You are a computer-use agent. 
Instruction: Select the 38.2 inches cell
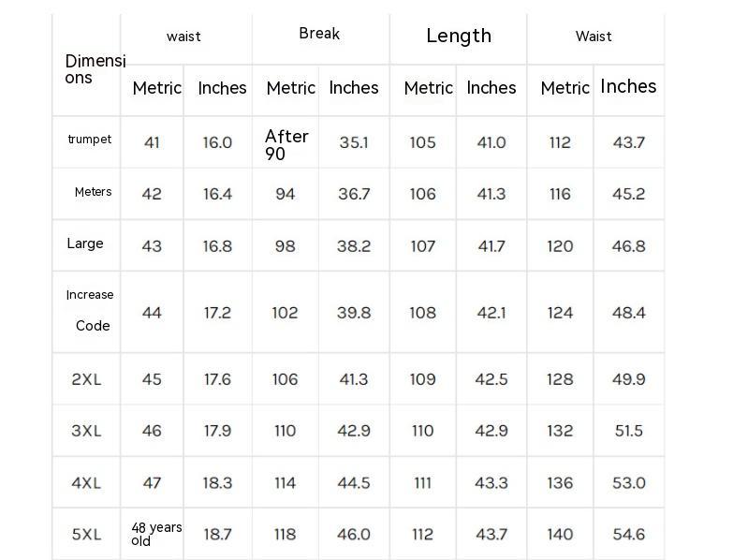tap(354, 246)
